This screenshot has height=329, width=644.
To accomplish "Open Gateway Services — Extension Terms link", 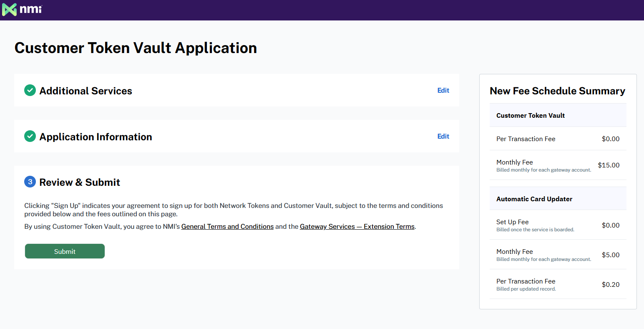I will click(357, 226).
